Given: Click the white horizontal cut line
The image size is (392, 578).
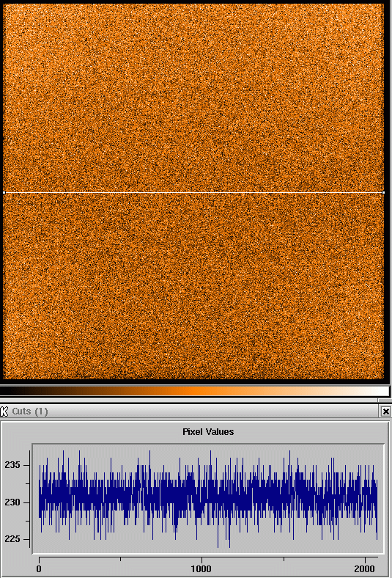Looking at the screenshot, I should (x=193, y=192).
